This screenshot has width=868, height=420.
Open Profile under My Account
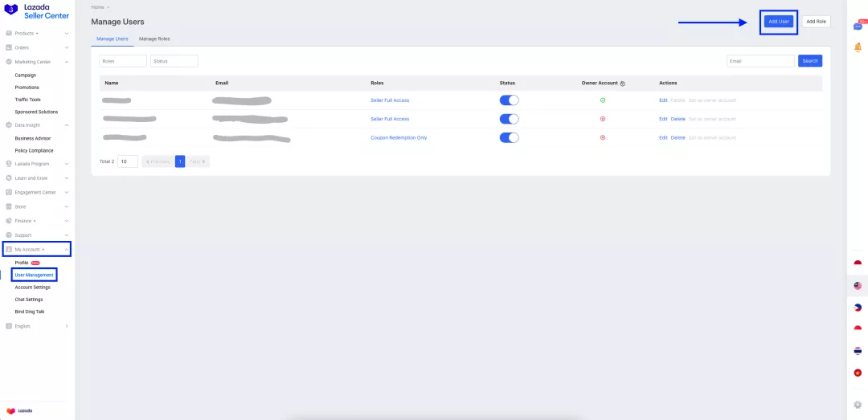point(22,263)
